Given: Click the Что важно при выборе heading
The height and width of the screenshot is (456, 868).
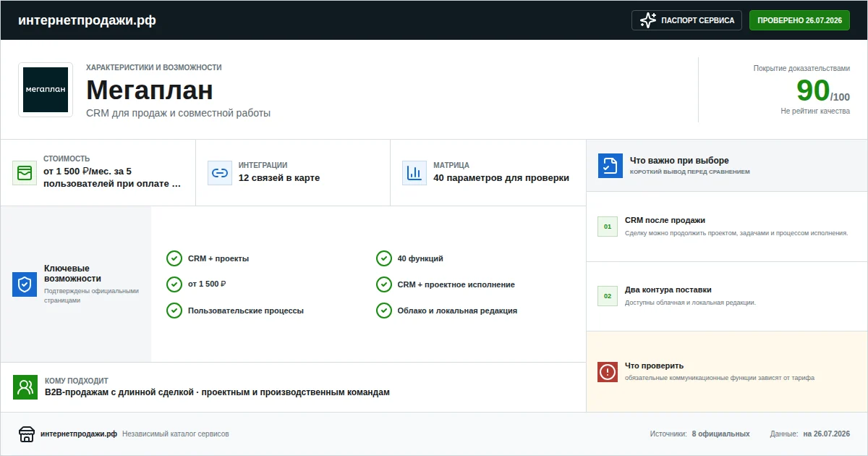Looking at the screenshot, I should pos(679,161).
